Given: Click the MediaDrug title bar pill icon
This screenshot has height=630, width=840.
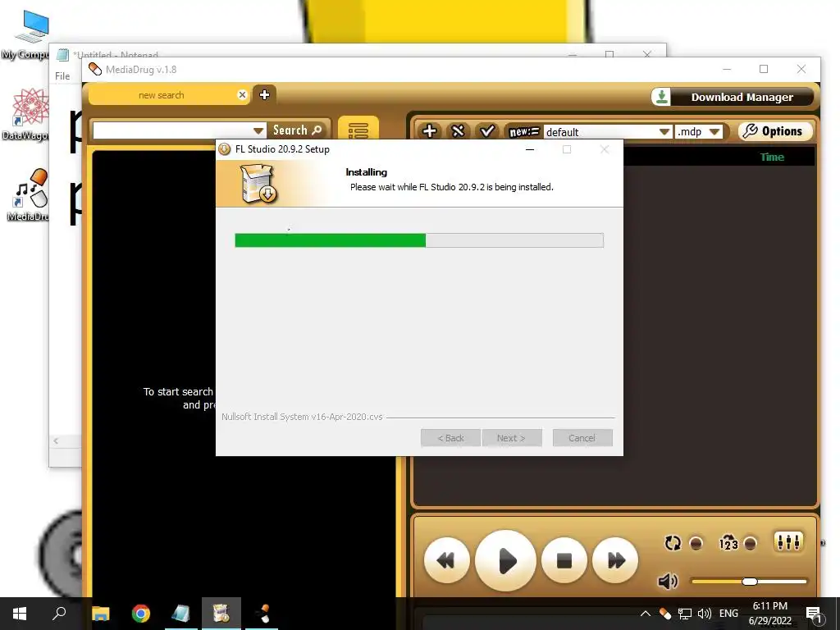Looking at the screenshot, I should tap(95, 69).
